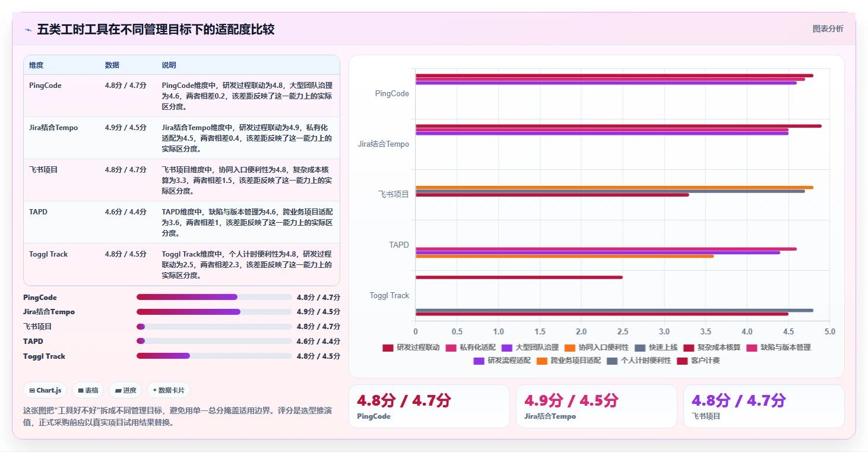Click the Toggl Track description text in the table
The width and height of the screenshot is (868, 452).
(247, 265)
